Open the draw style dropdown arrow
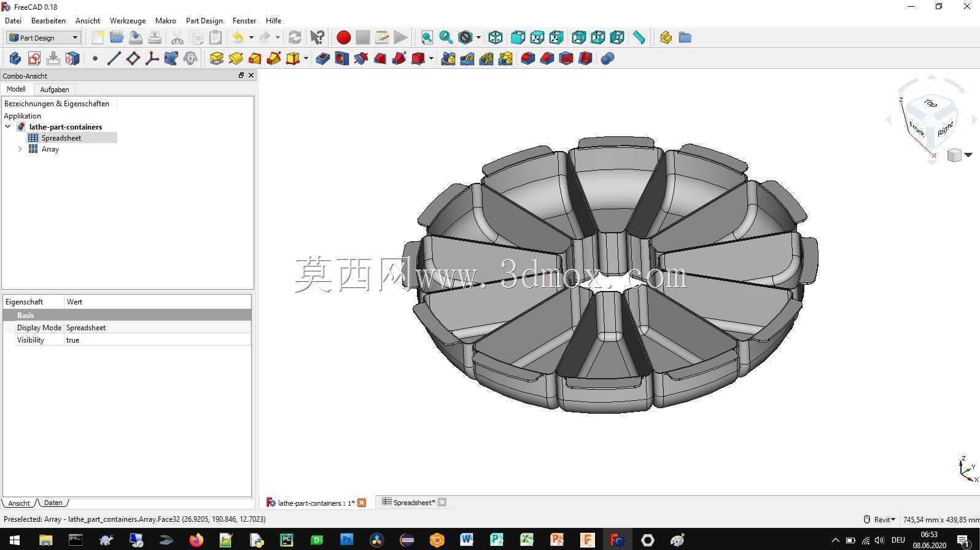Viewport: 980px width, 550px height. coord(478,37)
